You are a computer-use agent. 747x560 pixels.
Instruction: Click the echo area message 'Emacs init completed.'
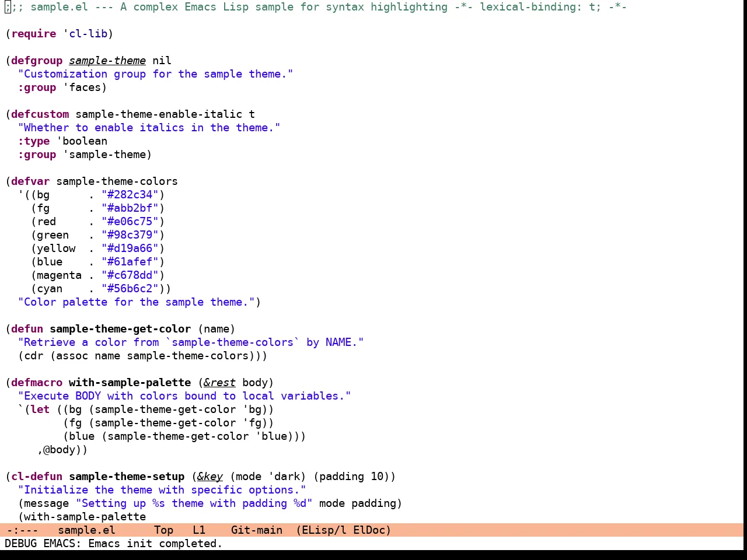coord(155,544)
